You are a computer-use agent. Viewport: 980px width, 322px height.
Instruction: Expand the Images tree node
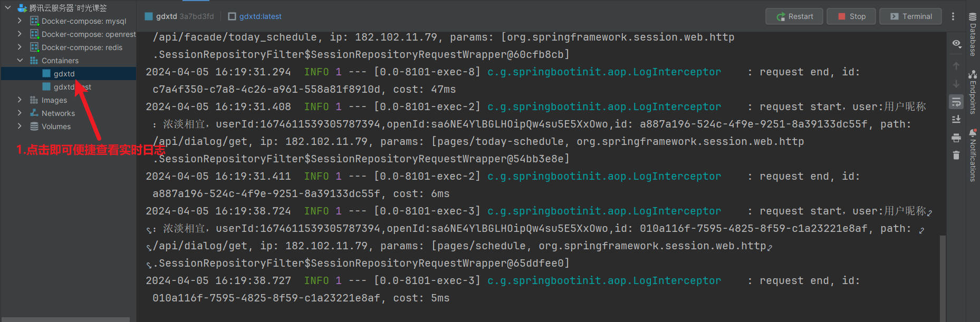(x=20, y=100)
